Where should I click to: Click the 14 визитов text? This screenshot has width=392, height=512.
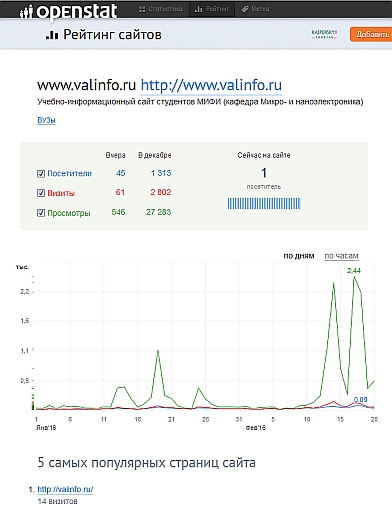coord(58,501)
